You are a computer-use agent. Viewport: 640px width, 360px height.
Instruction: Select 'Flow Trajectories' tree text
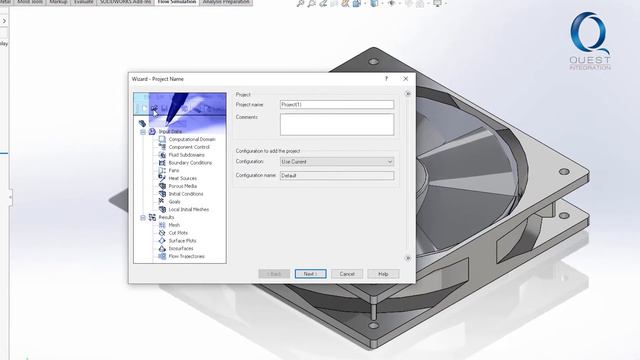click(187, 256)
